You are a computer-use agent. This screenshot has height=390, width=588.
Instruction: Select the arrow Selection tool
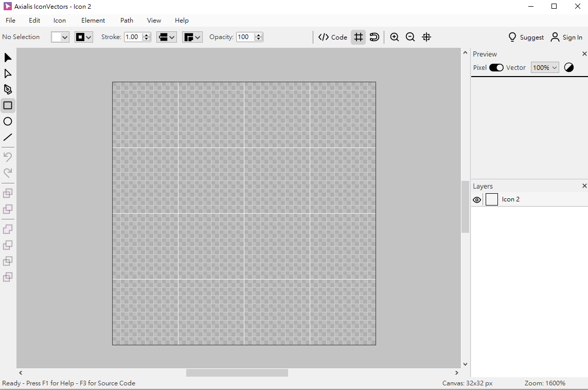(8, 58)
